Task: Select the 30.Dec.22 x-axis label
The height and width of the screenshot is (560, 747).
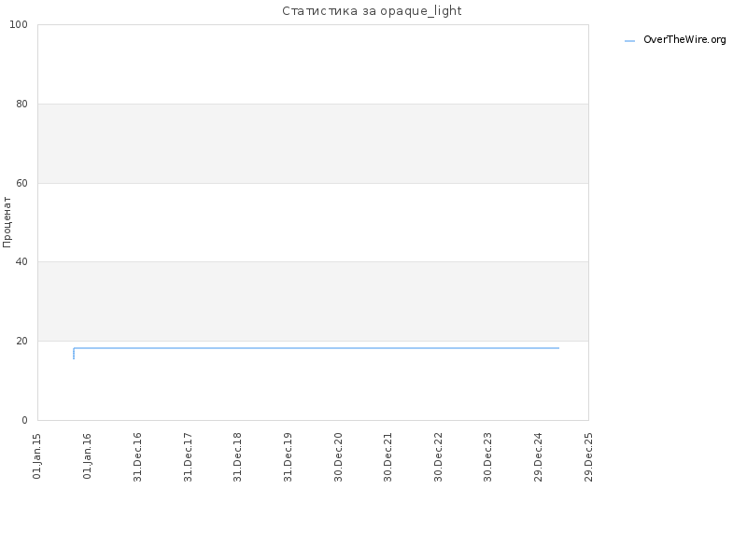Action: (438, 457)
